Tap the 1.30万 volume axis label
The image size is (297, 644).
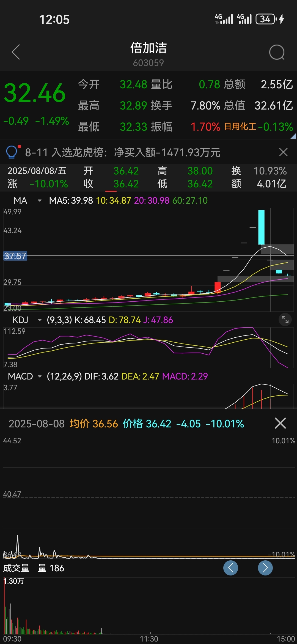pyautogui.click(x=14, y=581)
